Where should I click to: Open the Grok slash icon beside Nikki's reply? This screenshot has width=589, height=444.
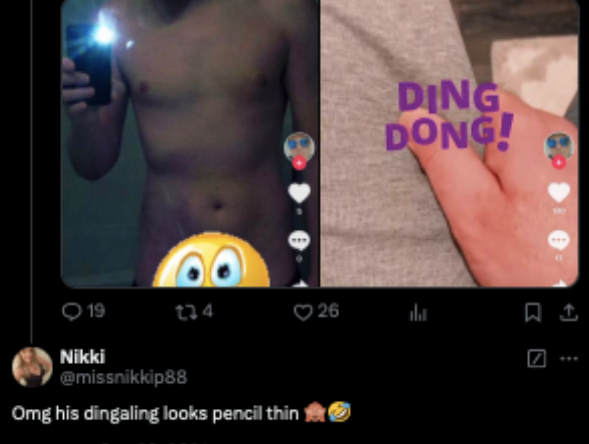[536, 358]
